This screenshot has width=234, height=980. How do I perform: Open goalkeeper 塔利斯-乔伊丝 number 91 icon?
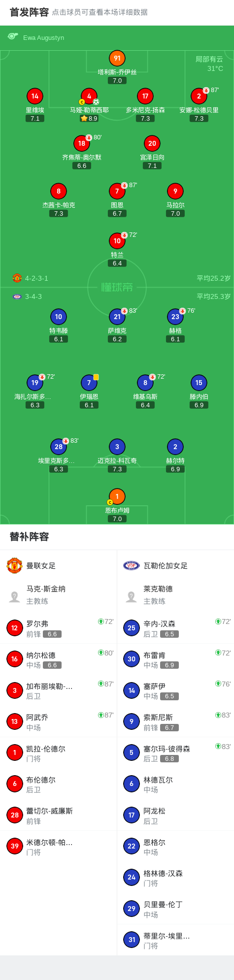117,58
